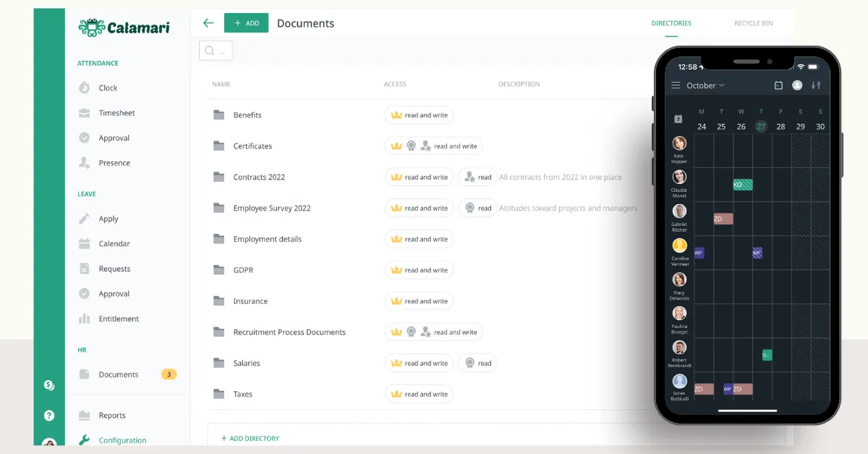Image resolution: width=868 pixels, height=454 pixels.
Task: Go back using the green back arrow
Action: [208, 22]
